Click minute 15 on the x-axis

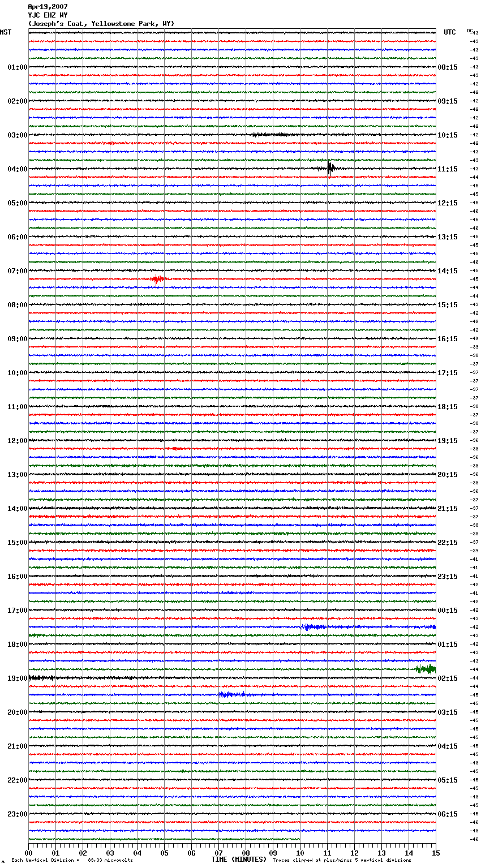tap(436, 853)
